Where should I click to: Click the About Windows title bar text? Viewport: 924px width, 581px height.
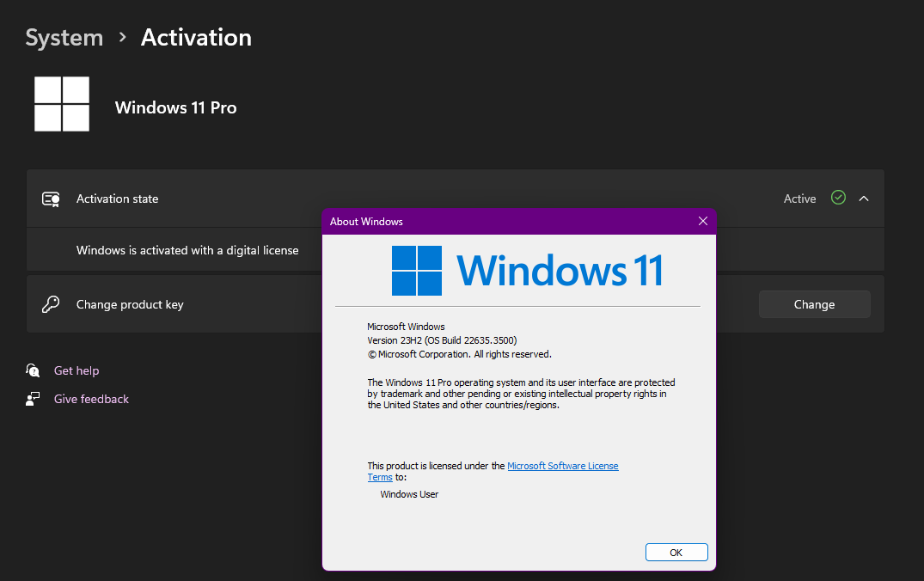tap(366, 222)
